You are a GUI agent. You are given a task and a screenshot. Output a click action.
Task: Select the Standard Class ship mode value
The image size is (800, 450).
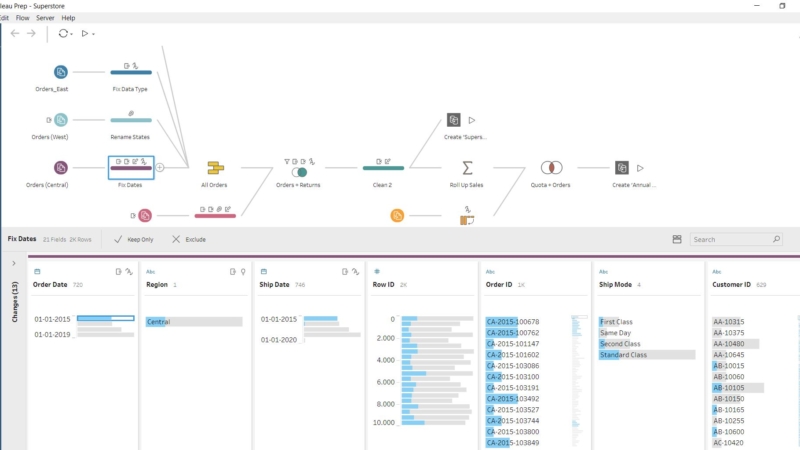[647, 355]
